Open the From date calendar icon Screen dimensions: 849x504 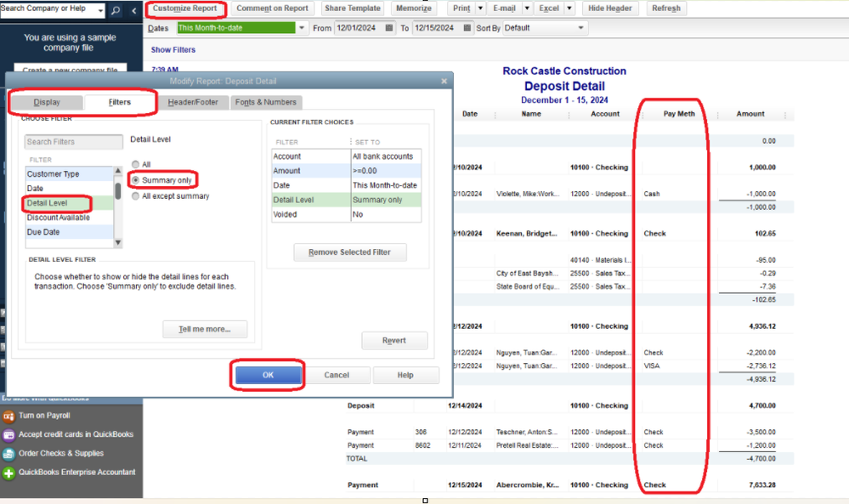pos(388,28)
